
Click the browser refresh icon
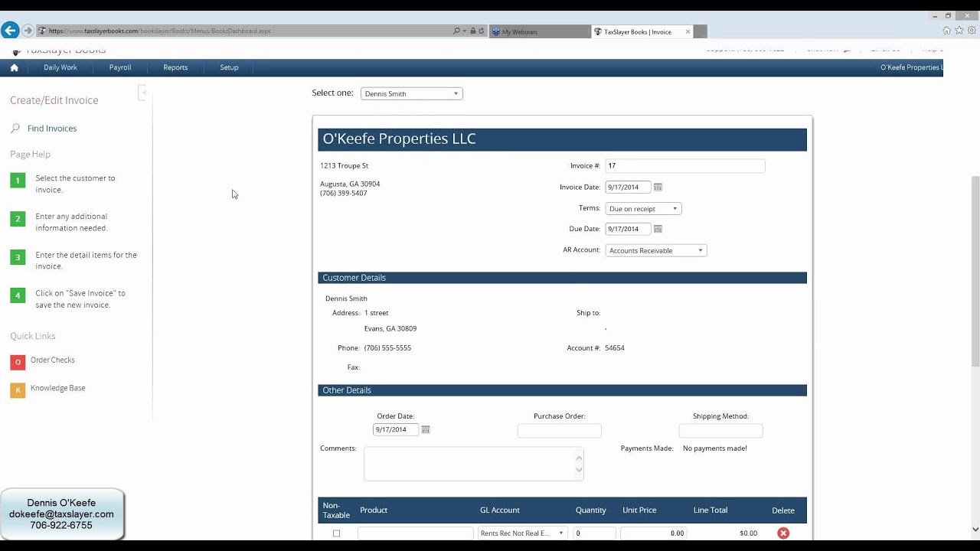(x=482, y=31)
